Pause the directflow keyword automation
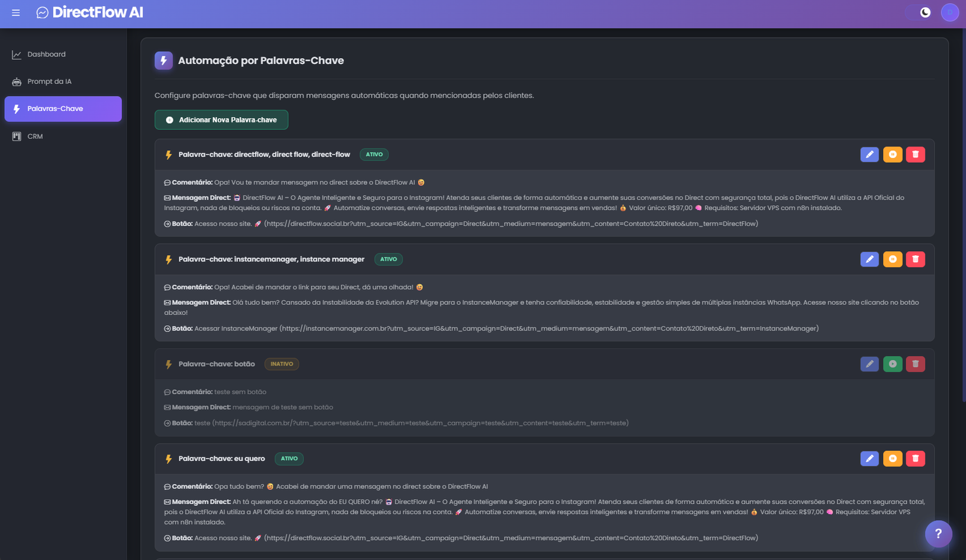 point(892,154)
